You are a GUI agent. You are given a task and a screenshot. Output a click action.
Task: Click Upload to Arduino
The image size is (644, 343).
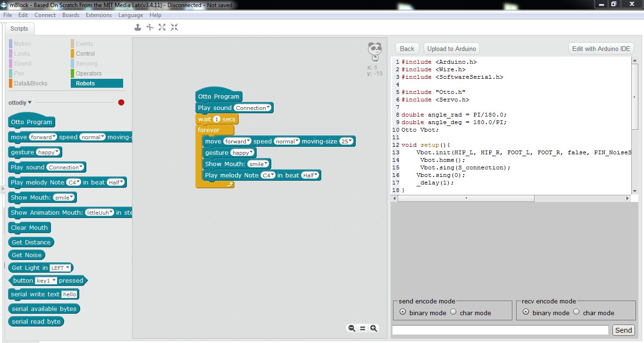(x=452, y=49)
